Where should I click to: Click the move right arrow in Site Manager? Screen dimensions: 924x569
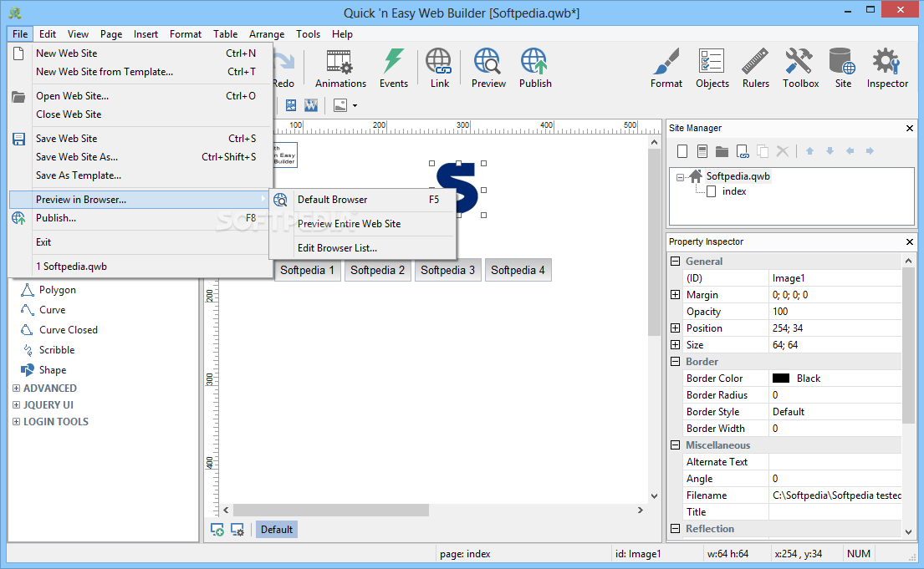coord(870,151)
